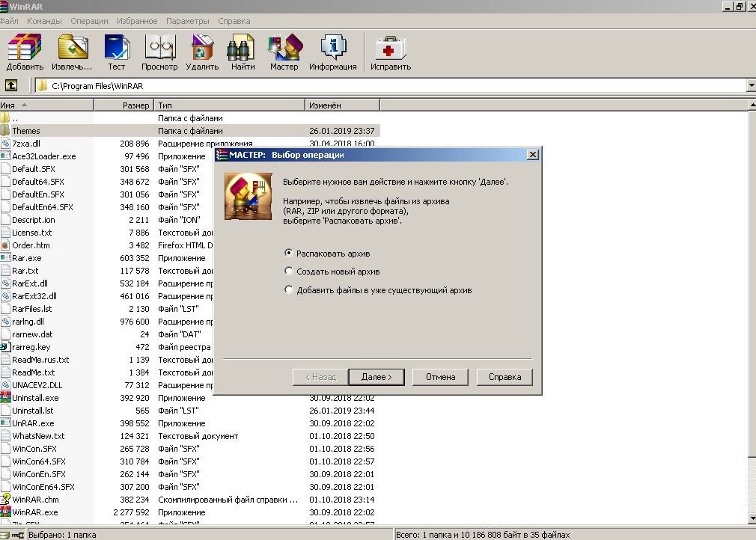The width and height of the screenshot is (756, 540).
Task: Click 'Выбрано: 1 папка' status text
Action: (x=62, y=535)
